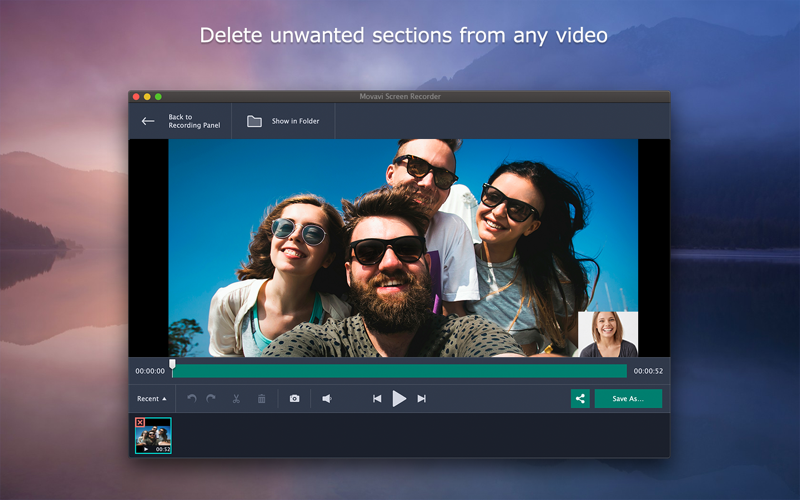Click the folder icon in toolbar
This screenshot has width=800, height=500.
click(x=254, y=121)
